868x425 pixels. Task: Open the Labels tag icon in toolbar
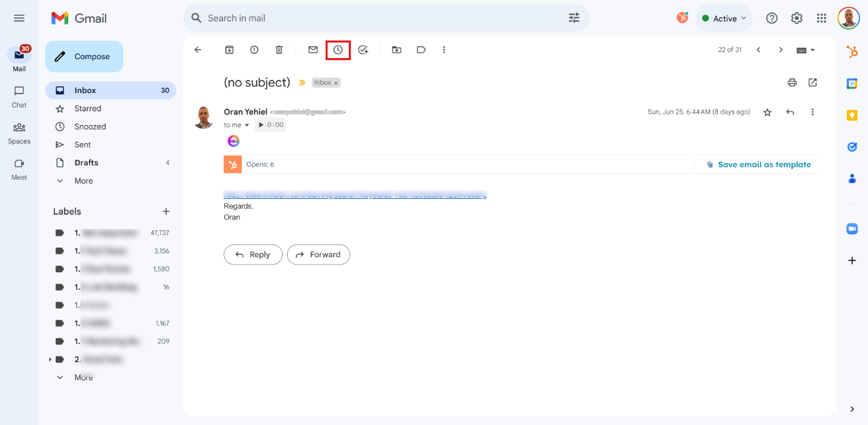pyautogui.click(x=421, y=50)
